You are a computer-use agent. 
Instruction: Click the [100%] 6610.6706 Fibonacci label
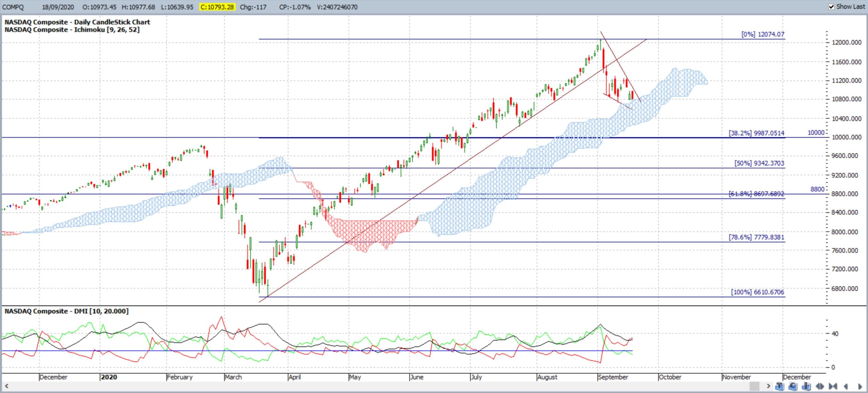tap(757, 292)
